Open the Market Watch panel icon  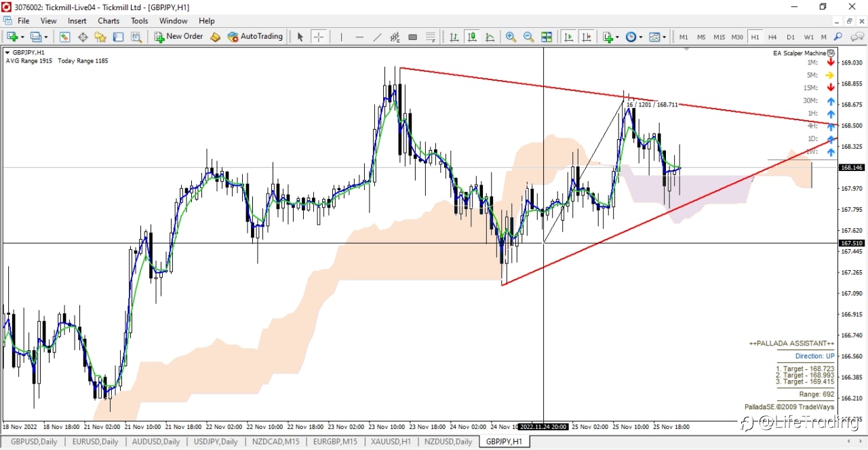coord(65,37)
